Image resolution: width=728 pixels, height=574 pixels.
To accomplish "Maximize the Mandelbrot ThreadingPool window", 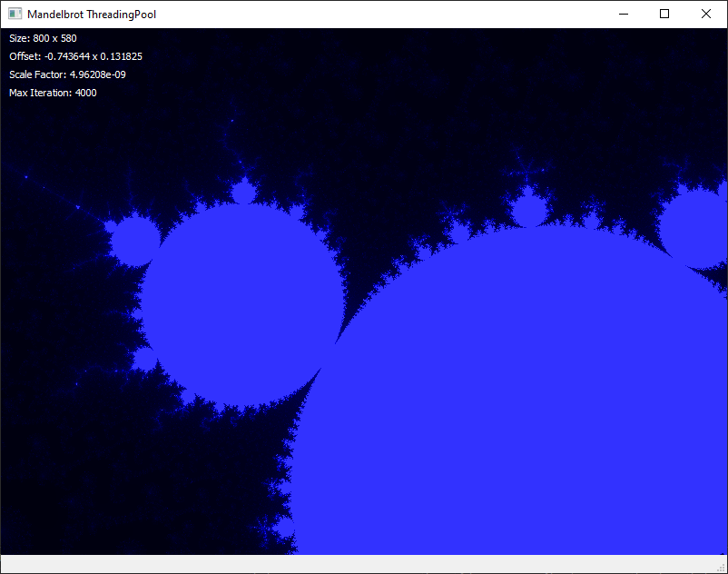I will (x=664, y=14).
